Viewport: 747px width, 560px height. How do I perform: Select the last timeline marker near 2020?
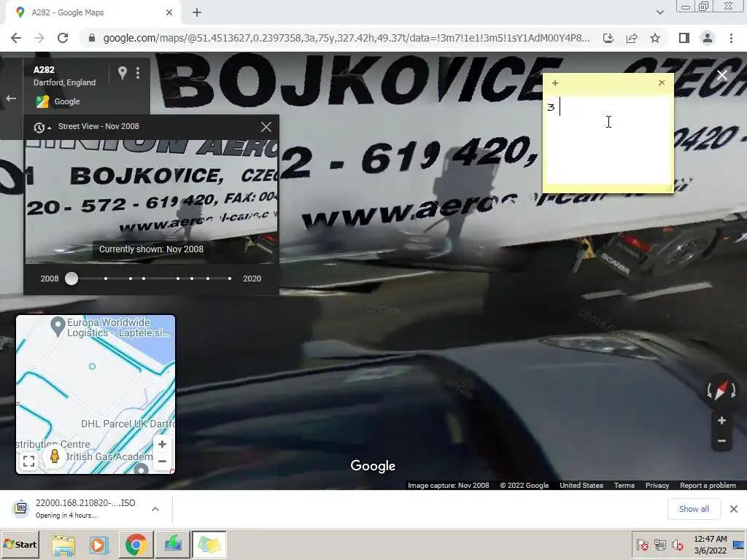pyautogui.click(x=230, y=279)
